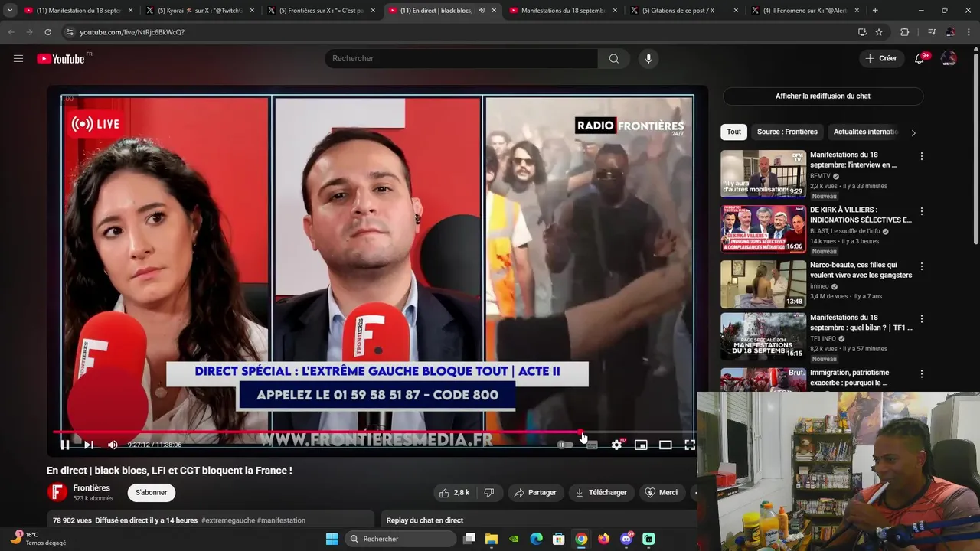Open Narco-beaute video thumbnail
This screenshot has width=980, height=551.
tap(763, 284)
